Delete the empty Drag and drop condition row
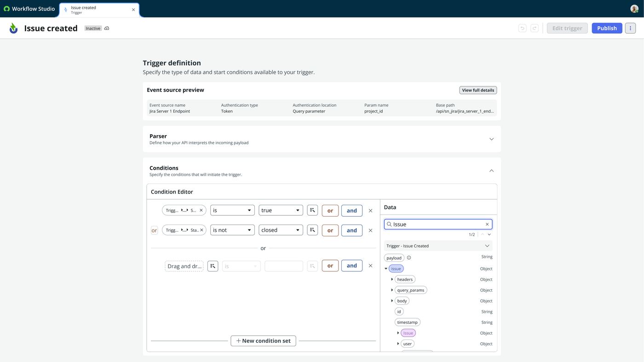 [x=370, y=266]
